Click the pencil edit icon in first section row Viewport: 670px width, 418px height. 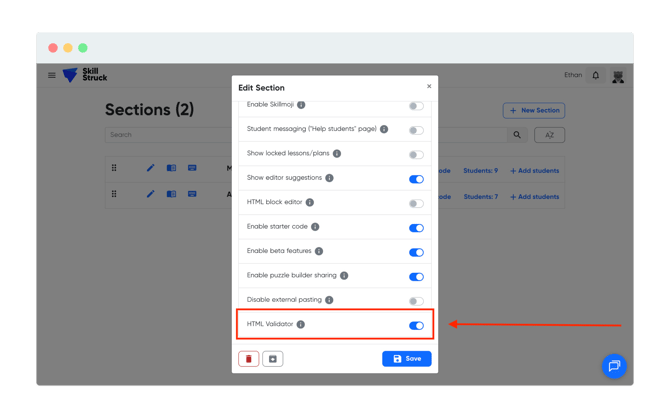point(150,168)
